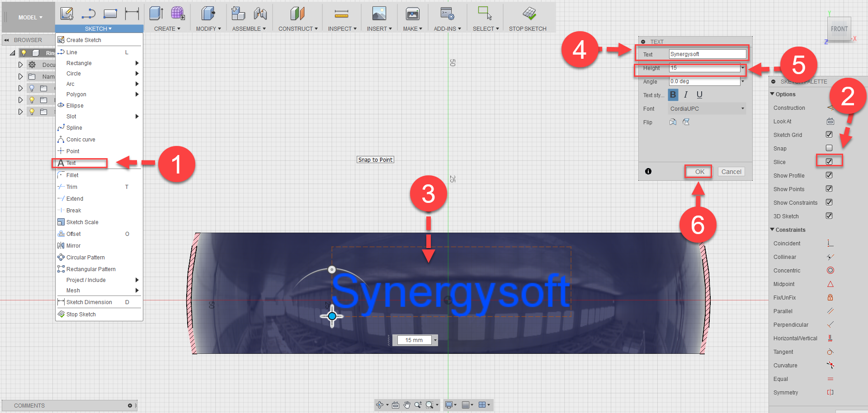
Task: Click Cancel in the TEXT dialog
Action: click(731, 172)
